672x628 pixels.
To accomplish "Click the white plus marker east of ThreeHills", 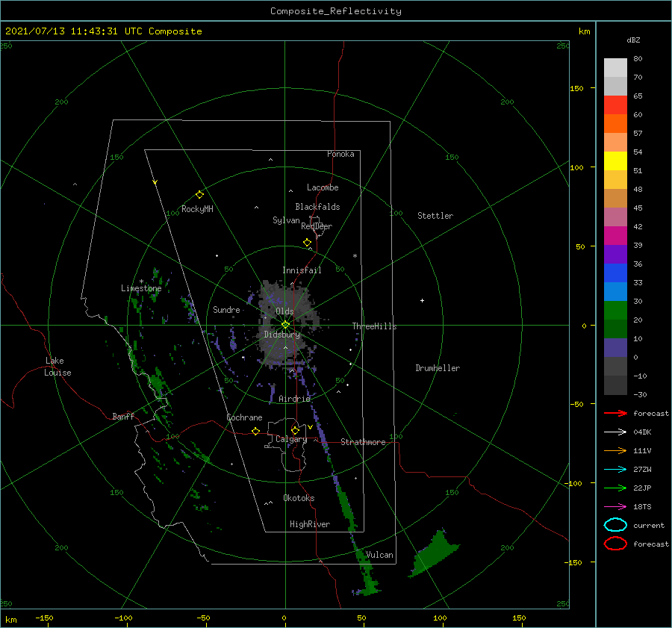I will (x=422, y=300).
